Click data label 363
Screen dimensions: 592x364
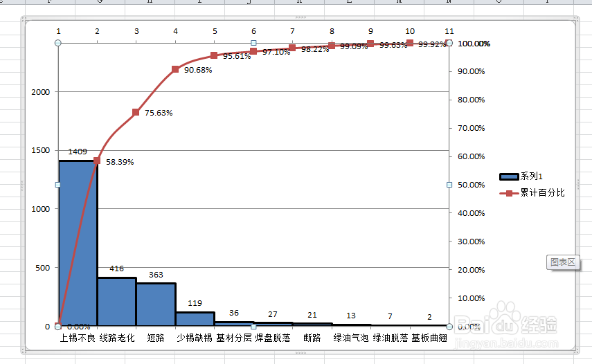tap(156, 275)
